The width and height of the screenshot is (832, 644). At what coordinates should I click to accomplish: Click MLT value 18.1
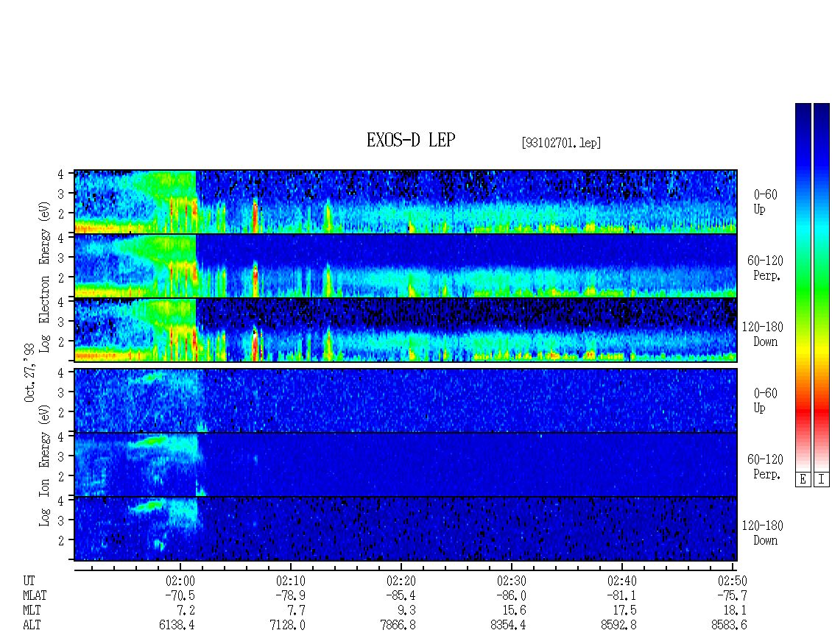pos(735,611)
